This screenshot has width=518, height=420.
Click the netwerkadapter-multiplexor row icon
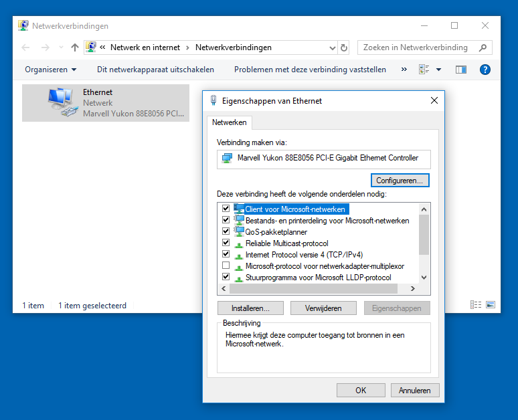[239, 268]
